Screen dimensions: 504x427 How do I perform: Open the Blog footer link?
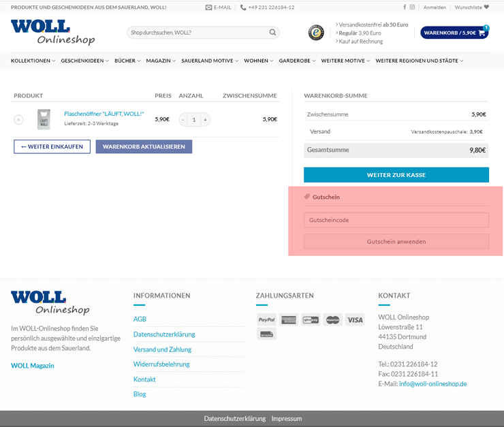click(x=140, y=394)
